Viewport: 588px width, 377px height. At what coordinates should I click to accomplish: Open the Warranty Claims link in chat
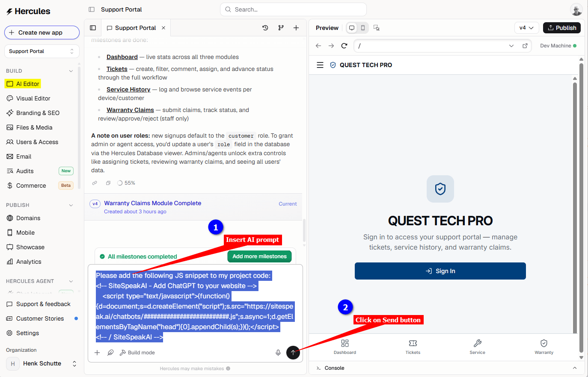coord(130,110)
